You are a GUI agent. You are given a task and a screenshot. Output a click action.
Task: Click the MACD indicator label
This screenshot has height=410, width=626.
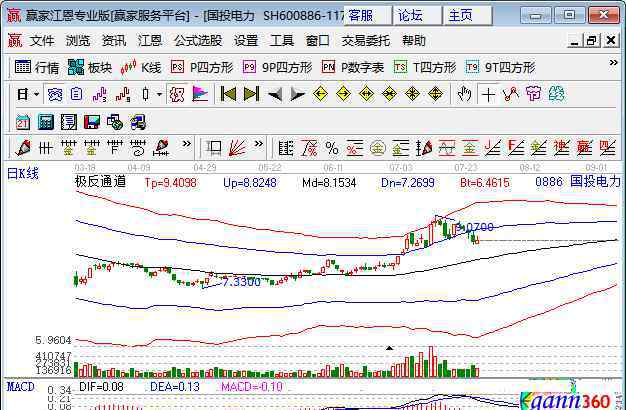click(21, 387)
